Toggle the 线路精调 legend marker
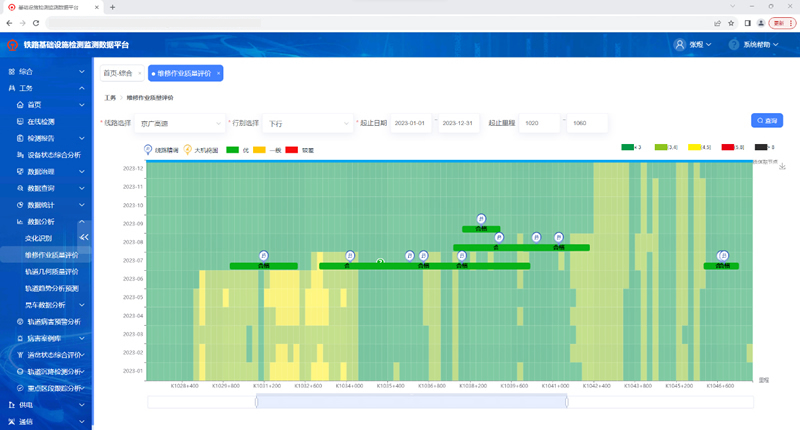The width and height of the screenshot is (800, 430). 148,150
